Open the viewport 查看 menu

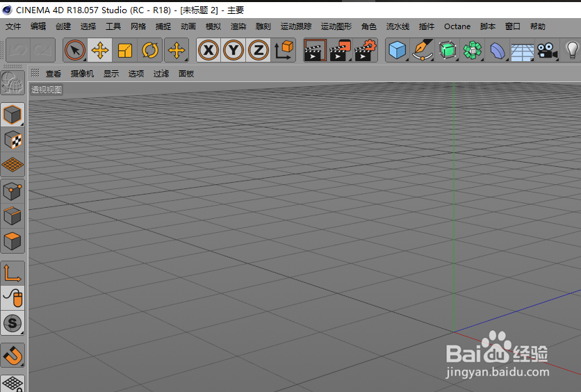54,74
